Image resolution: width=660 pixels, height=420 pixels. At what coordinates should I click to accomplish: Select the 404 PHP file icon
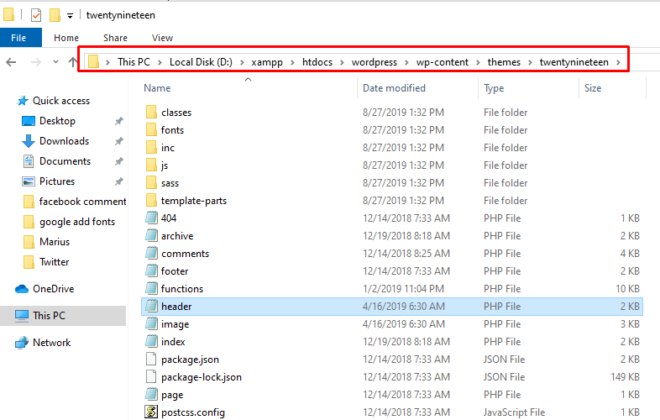click(151, 218)
